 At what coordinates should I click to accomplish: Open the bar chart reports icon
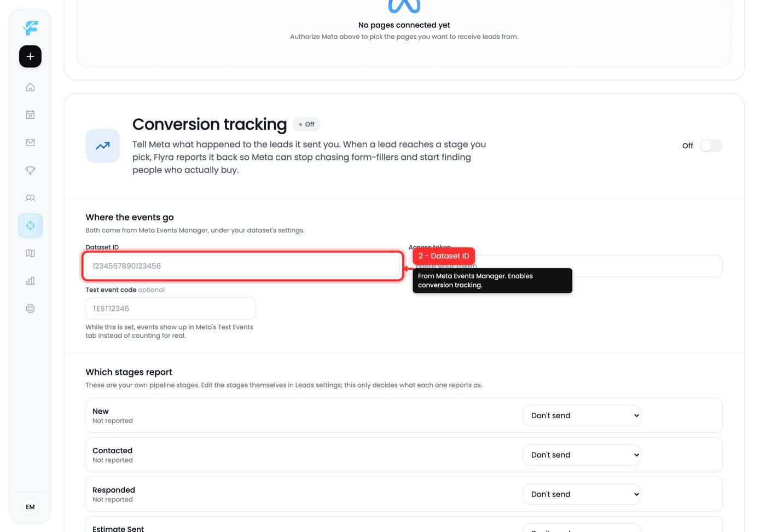(30, 281)
